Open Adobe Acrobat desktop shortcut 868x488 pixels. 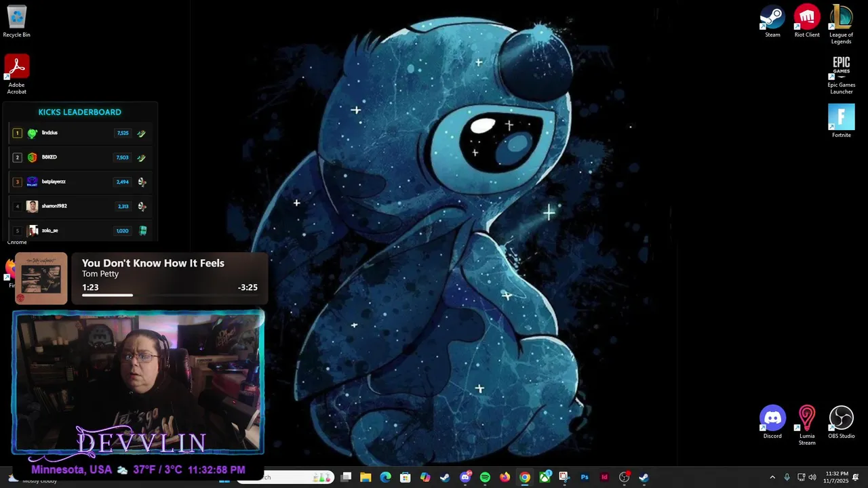point(16,75)
